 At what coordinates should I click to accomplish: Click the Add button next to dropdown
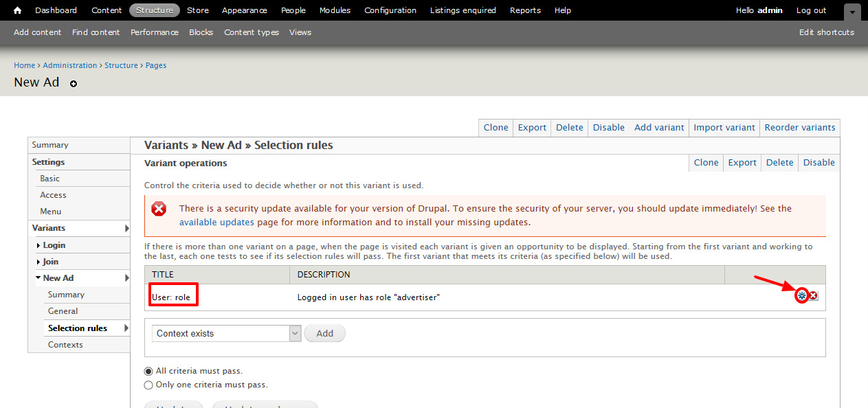pos(324,333)
